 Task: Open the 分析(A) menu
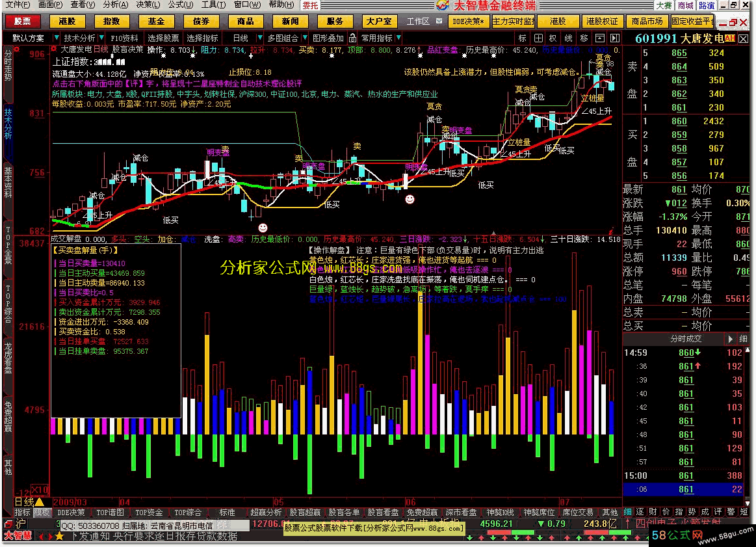(116, 5)
